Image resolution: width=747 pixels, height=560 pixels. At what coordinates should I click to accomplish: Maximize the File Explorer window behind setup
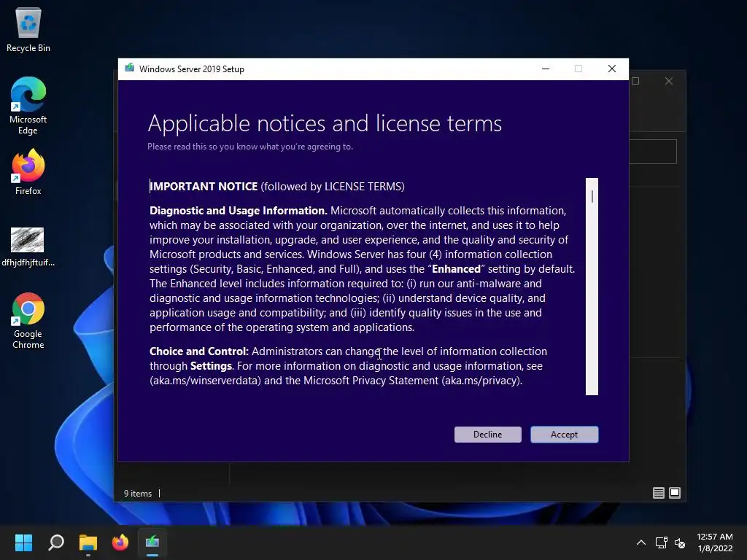coord(635,81)
